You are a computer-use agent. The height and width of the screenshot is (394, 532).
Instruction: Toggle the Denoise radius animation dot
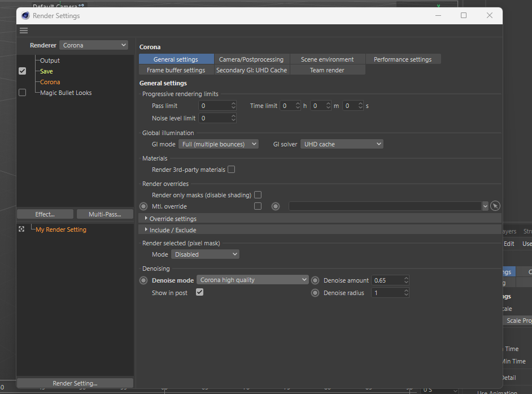[315, 293]
